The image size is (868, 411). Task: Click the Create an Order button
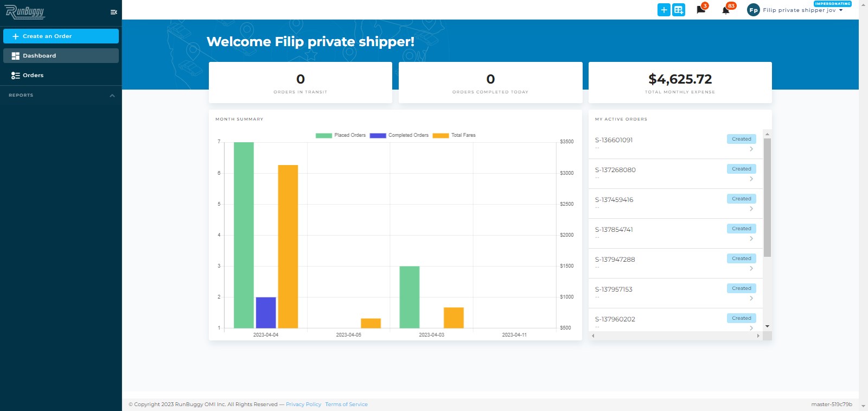[x=61, y=36]
